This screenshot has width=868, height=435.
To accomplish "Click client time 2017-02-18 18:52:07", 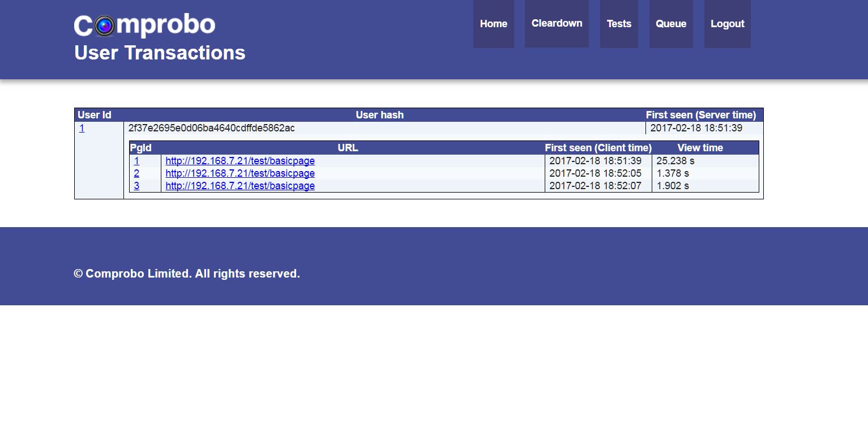I will [596, 186].
